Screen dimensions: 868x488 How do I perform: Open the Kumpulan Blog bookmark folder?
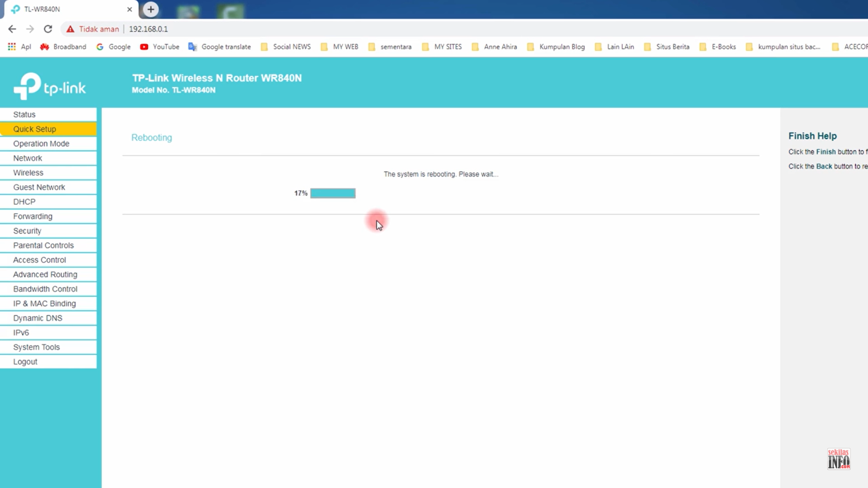coord(556,47)
